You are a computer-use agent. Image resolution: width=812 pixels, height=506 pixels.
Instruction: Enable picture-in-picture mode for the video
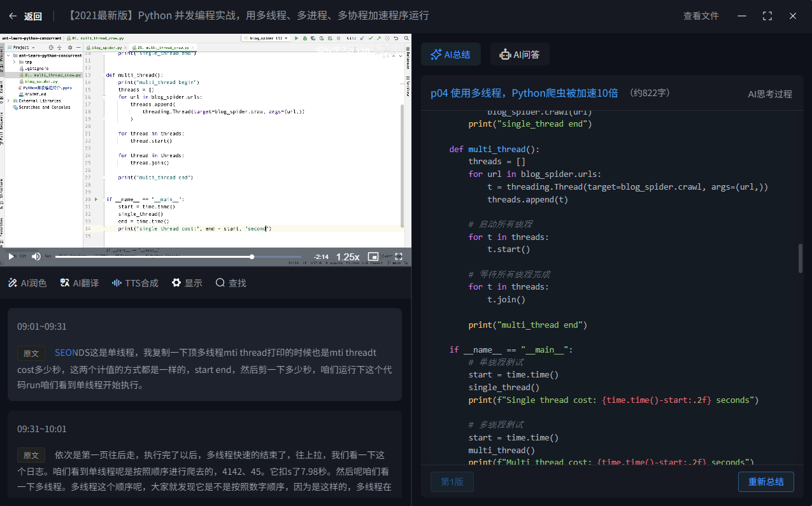[373, 257]
